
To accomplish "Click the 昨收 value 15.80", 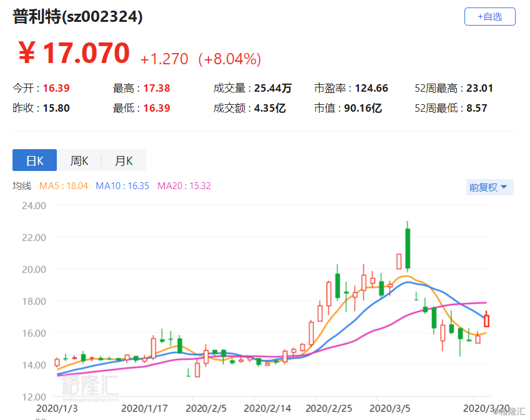I will click(x=56, y=108).
